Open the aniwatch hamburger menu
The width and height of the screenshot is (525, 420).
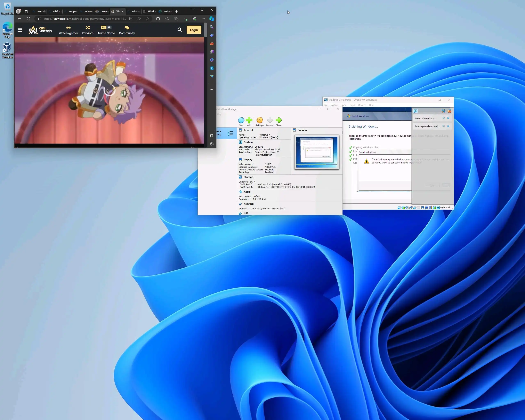20,30
